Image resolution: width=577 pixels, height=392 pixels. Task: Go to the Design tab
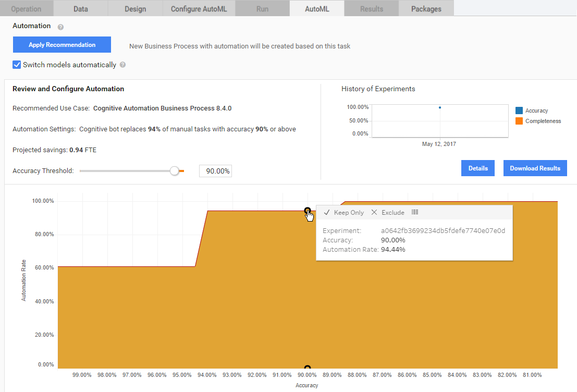click(x=135, y=9)
